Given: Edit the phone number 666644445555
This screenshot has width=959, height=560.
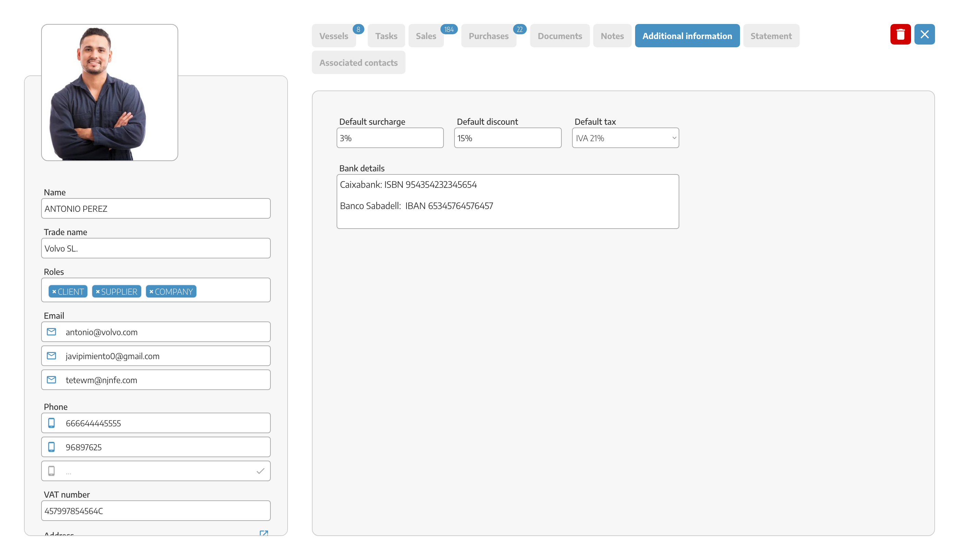Looking at the screenshot, I should 156,423.
